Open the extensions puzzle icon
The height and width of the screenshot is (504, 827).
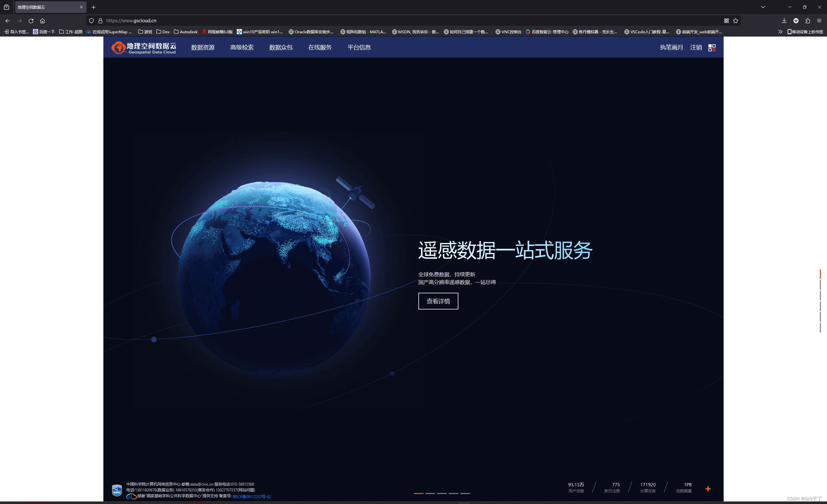808,21
